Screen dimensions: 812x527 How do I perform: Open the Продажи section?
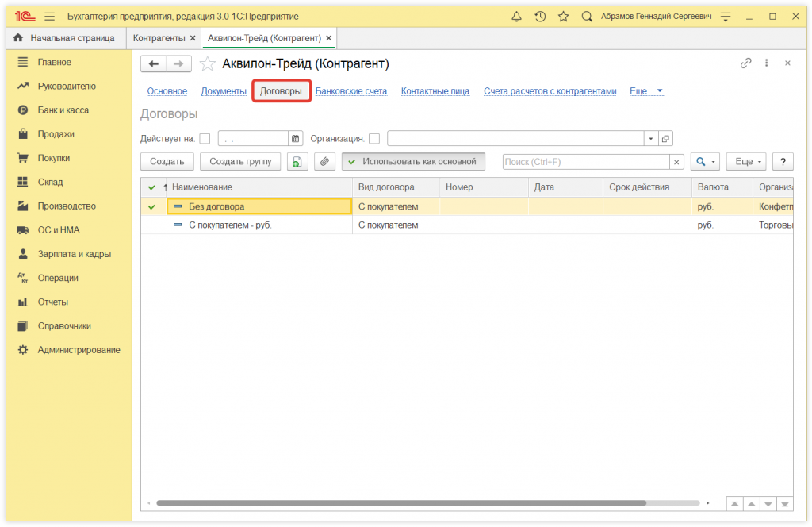[x=56, y=134]
